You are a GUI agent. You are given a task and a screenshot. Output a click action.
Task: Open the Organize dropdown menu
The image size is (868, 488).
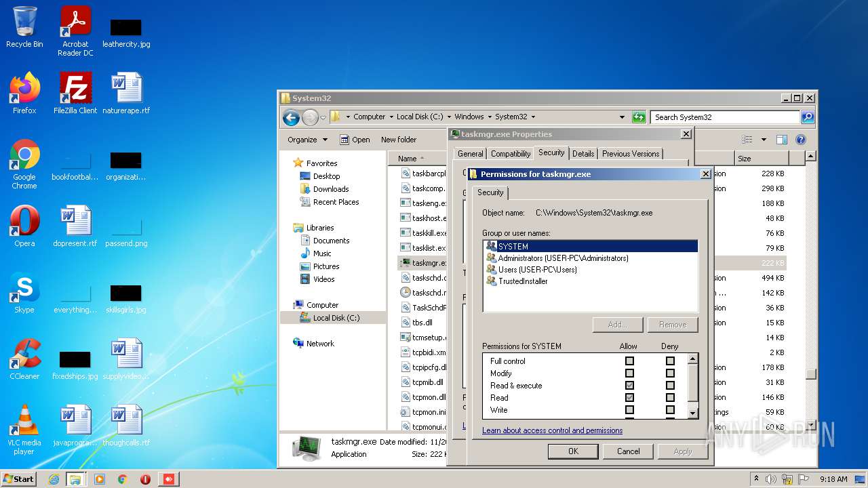[x=307, y=140]
